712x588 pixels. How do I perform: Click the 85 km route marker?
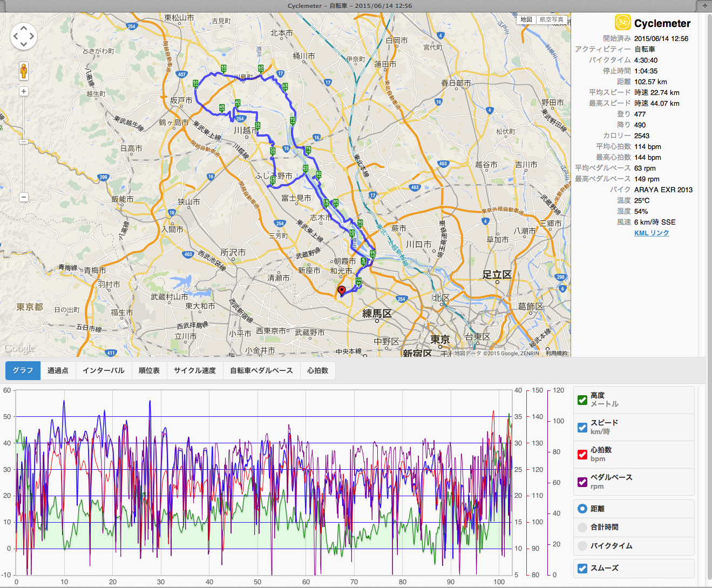point(336,202)
